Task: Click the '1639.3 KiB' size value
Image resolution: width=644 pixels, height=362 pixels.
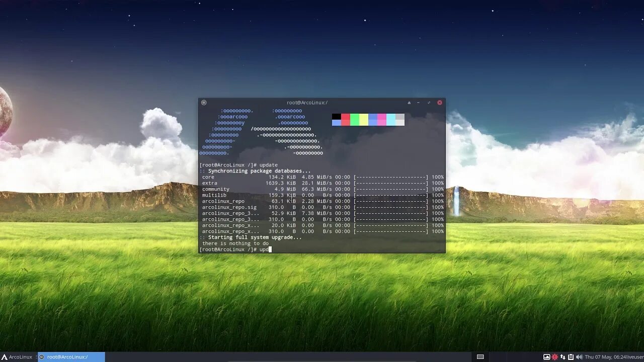Action: coord(281,183)
